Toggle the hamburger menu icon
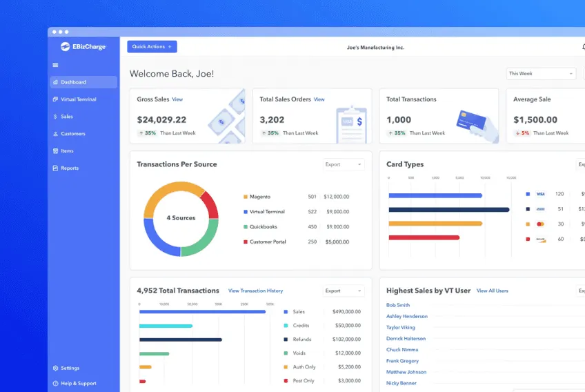 point(56,65)
